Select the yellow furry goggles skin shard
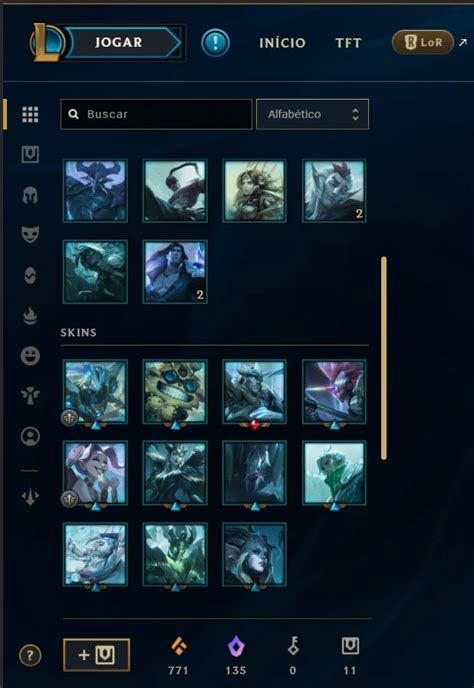The image size is (474, 688). pos(175,392)
